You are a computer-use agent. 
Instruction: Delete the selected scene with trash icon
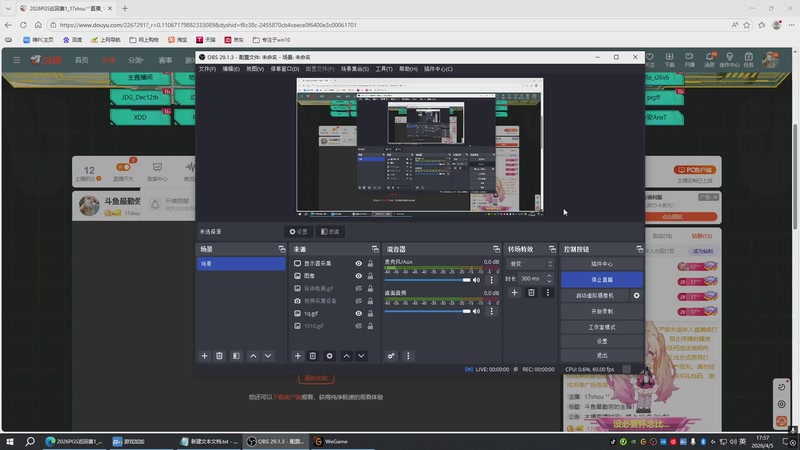point(219,356)
